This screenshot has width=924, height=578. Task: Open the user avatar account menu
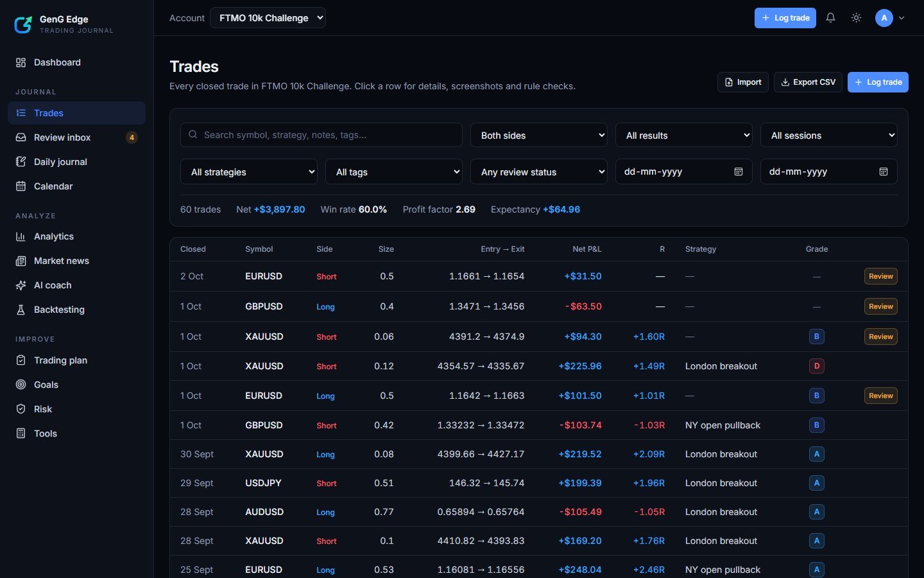tap(890, 18)
